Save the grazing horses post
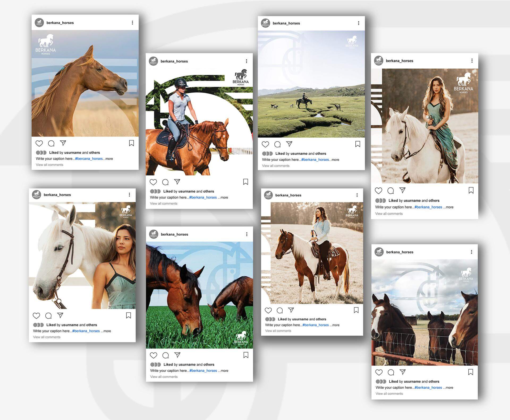 coord(246,355)
